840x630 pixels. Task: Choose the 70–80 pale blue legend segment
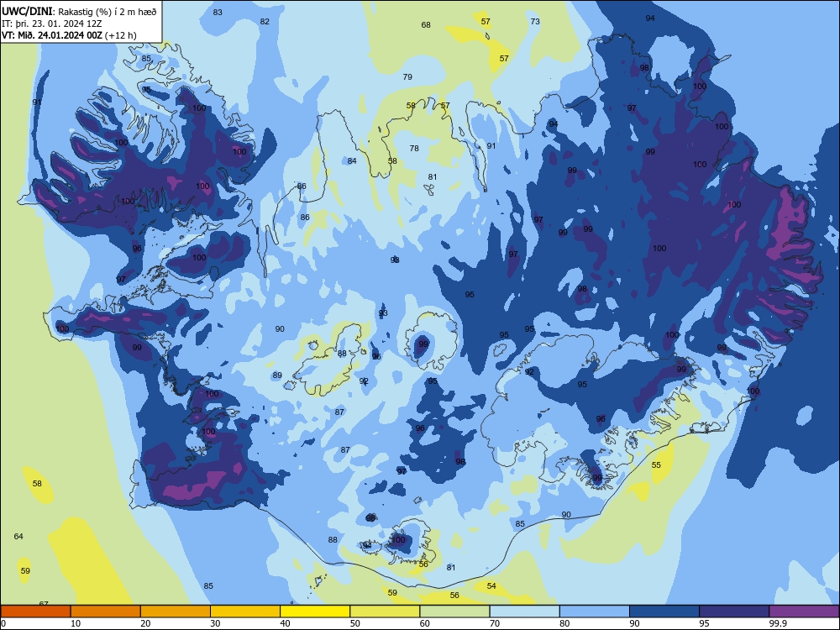click(x=524, y=612)
